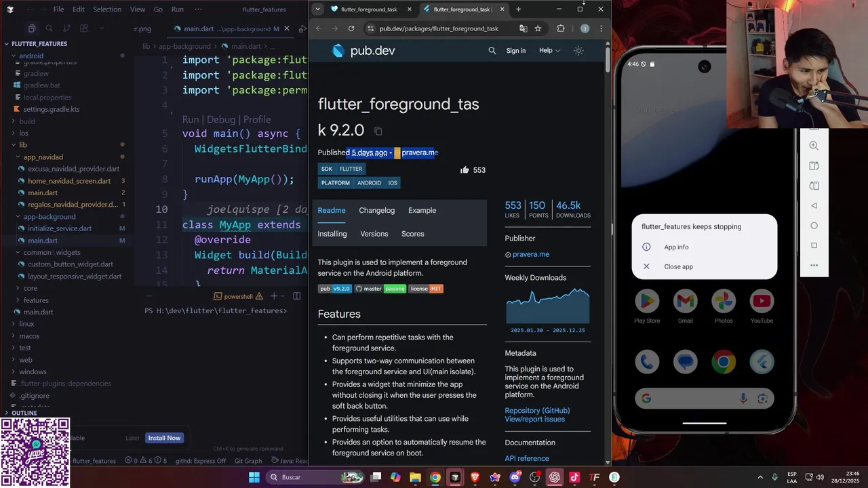Open home_navidad_screen.dart file
868x488 pixels.
(x=69, y=181)
